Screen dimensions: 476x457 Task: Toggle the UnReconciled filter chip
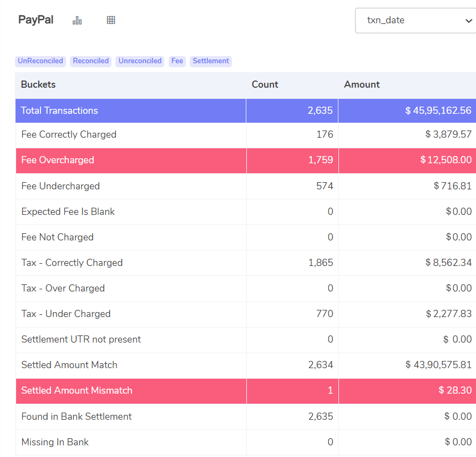point(40,61)
